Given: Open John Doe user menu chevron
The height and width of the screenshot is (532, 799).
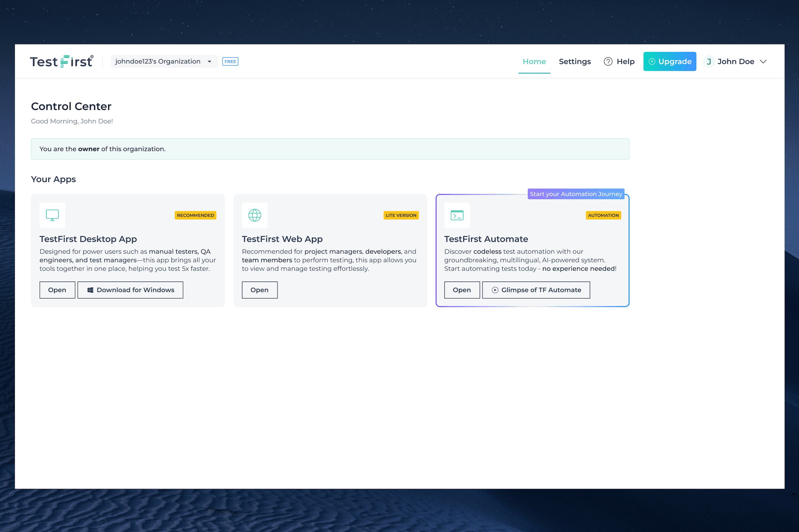Looking at the screenshot, I should (x=763, y=61).
